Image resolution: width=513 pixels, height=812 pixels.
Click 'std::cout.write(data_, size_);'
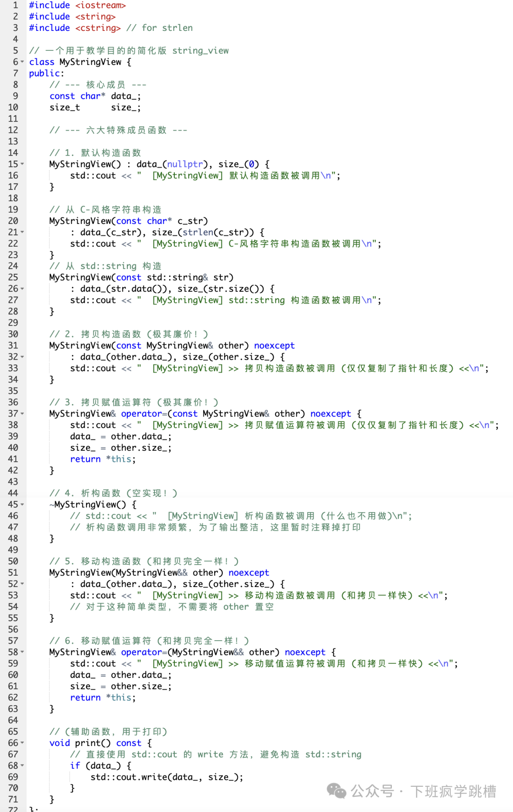[167, 777]
